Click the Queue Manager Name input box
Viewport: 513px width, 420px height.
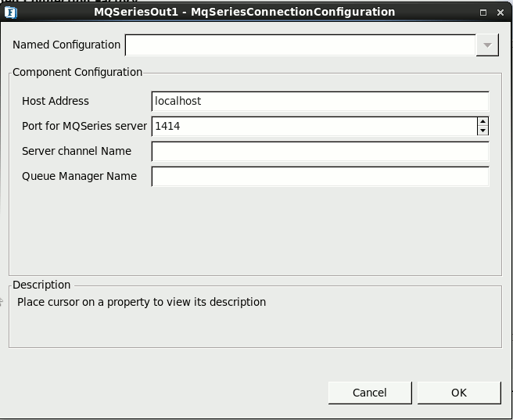click(x=321, y=177)
